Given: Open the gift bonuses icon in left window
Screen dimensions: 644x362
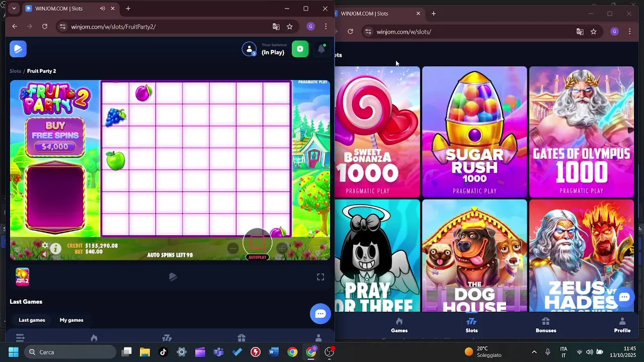Looking at the screenshot, I should tap(242, 338).
